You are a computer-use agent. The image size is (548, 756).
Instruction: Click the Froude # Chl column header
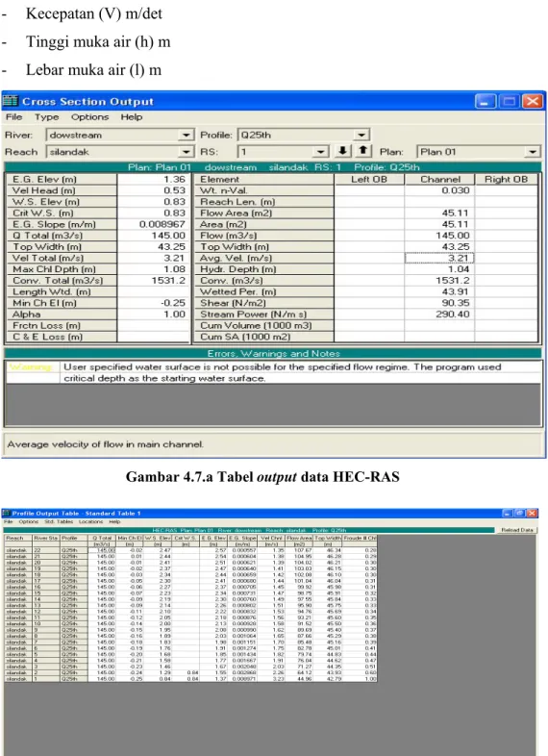coord(360,538)
